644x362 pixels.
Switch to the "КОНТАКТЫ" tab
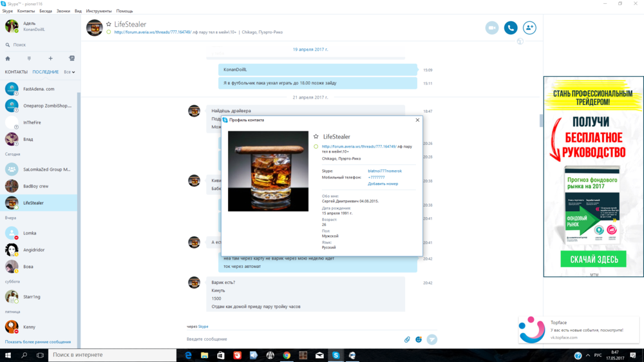click(16, 72)
